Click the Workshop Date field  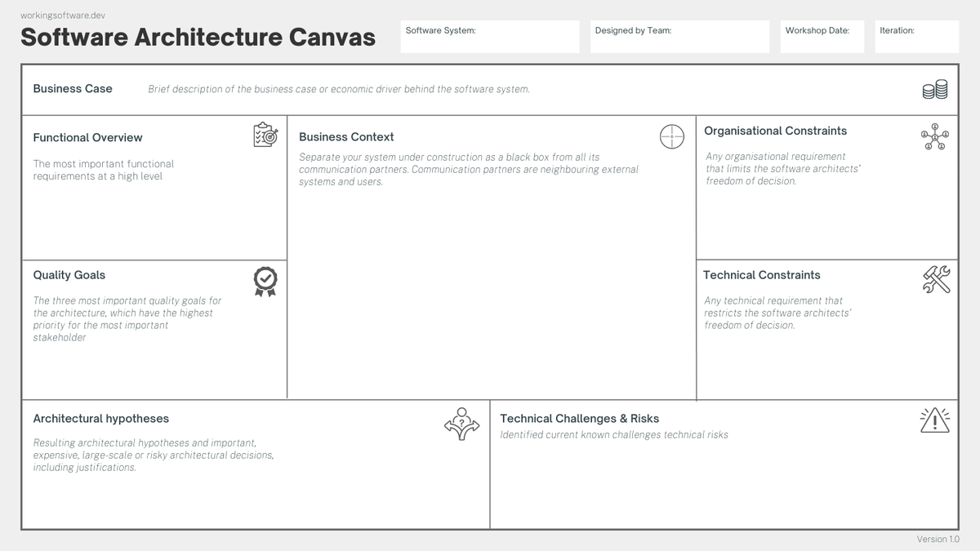pos(822,37)
